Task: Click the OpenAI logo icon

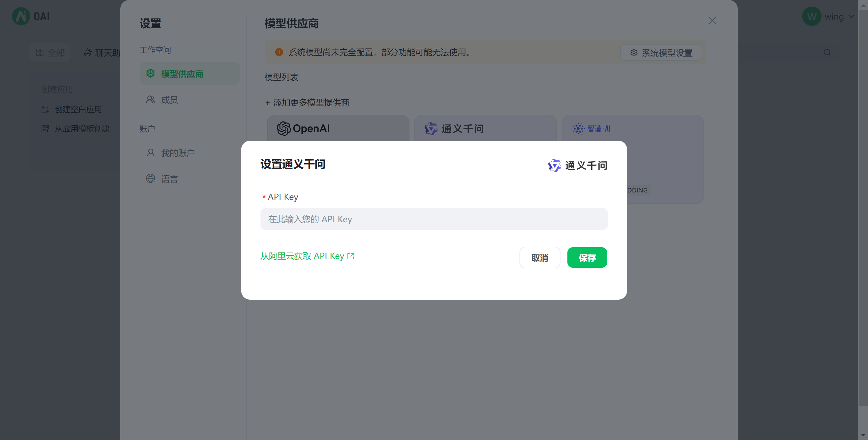Action: pyautogui.click(x=284, y=129)
